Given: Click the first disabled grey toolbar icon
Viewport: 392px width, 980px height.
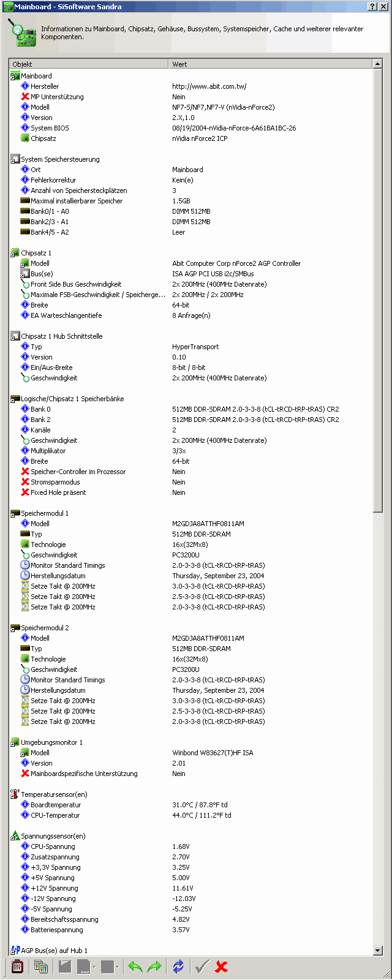Looking at the screenshot, I should coord(64,967).
